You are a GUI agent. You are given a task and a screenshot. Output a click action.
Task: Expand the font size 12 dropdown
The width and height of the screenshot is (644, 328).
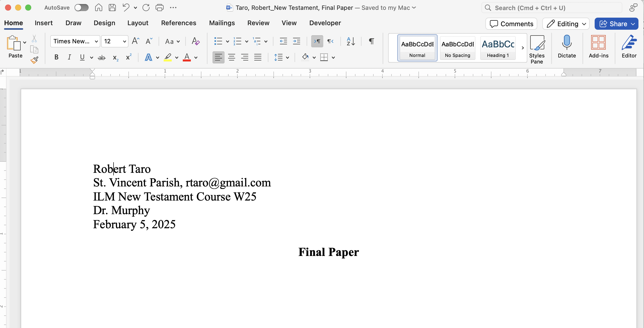click(124, 41)
